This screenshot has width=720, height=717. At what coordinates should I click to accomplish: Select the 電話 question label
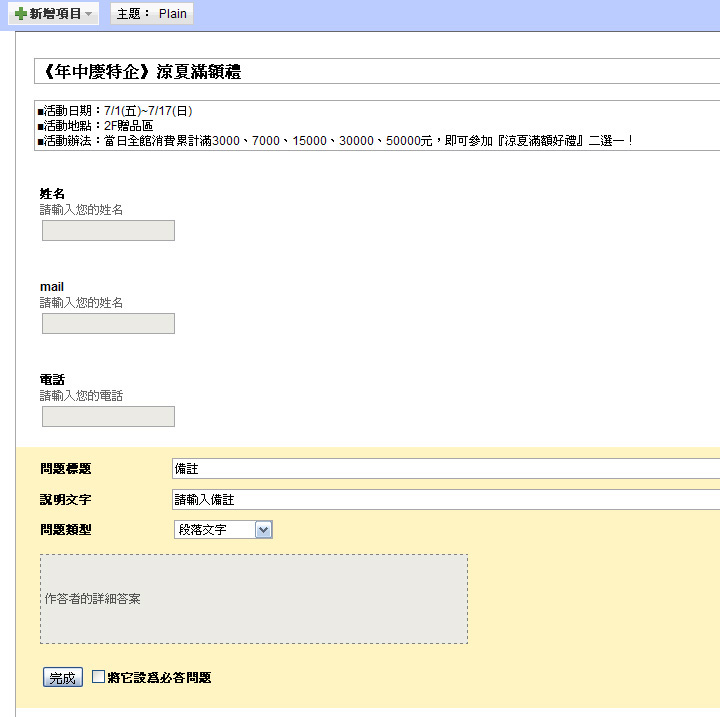[52, 380]
